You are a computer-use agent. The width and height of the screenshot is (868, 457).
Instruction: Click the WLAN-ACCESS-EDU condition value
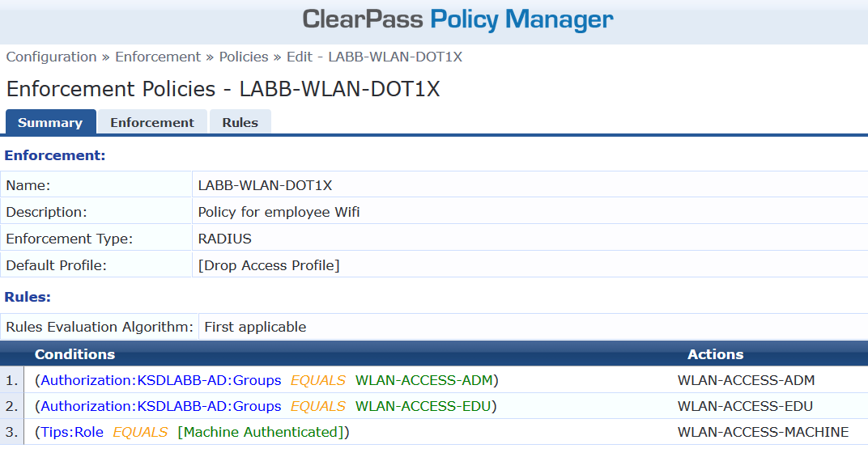423,406
